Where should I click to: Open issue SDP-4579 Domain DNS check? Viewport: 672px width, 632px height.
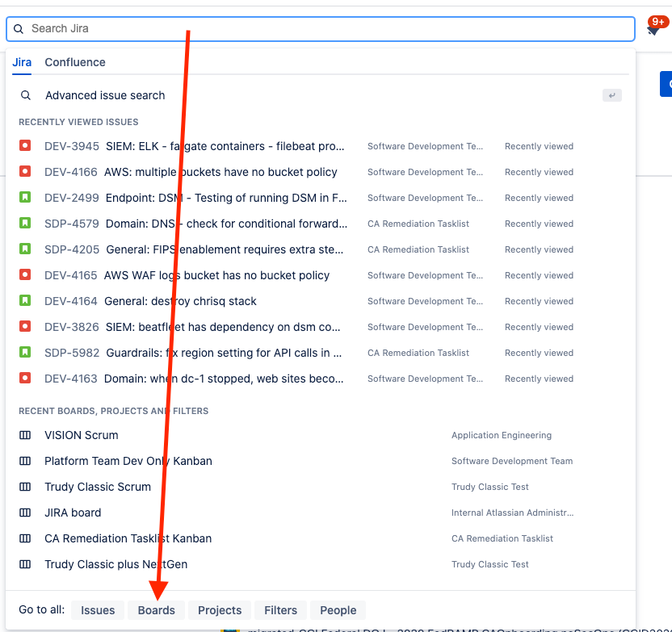[320, 224]
